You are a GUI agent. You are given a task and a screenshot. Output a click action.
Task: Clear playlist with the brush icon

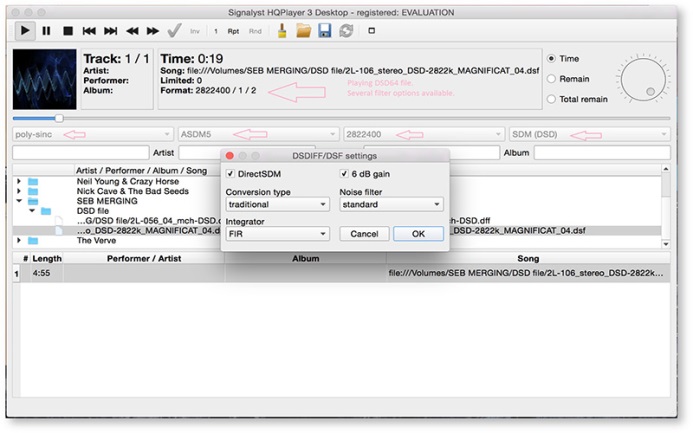click(282, 31)
